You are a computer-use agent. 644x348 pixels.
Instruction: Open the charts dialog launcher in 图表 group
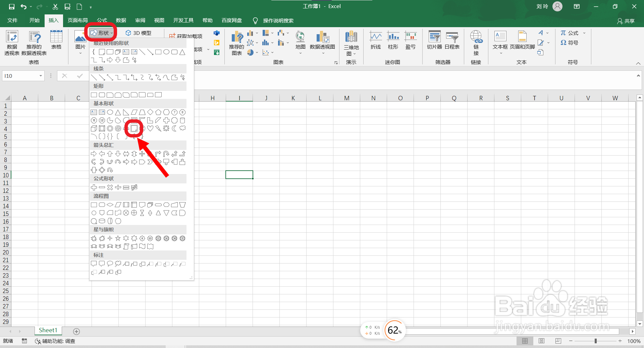click(336, 63)
